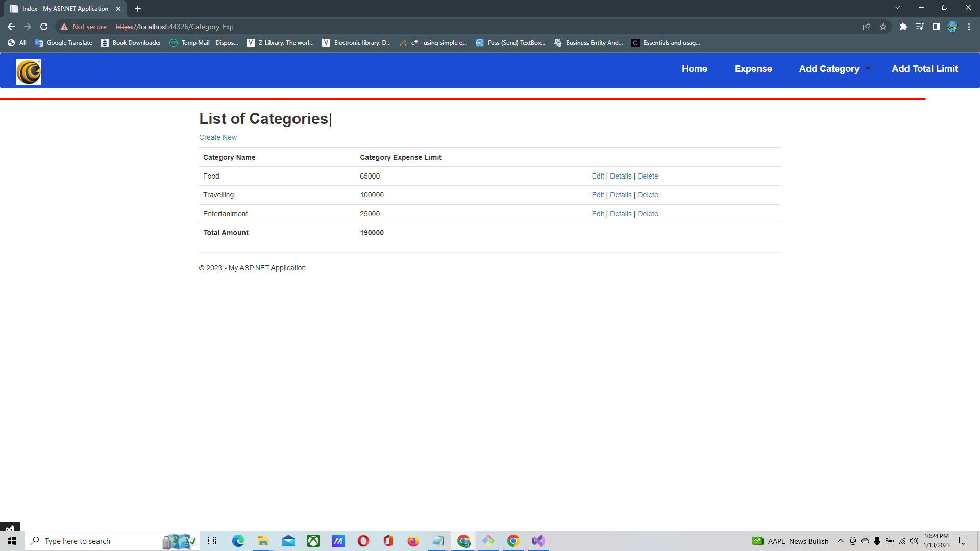Screen dimensions: 980x551
Task: Bookmark this page via the star icon
Action: pos(883,27)
